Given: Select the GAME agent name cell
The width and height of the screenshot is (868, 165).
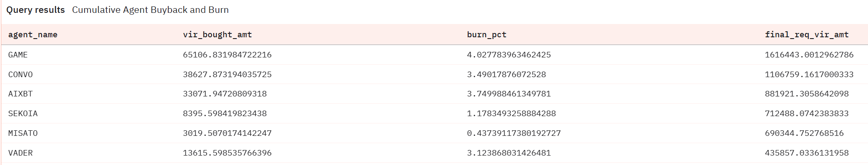Looking at the screenshot, I should point(18,55).
